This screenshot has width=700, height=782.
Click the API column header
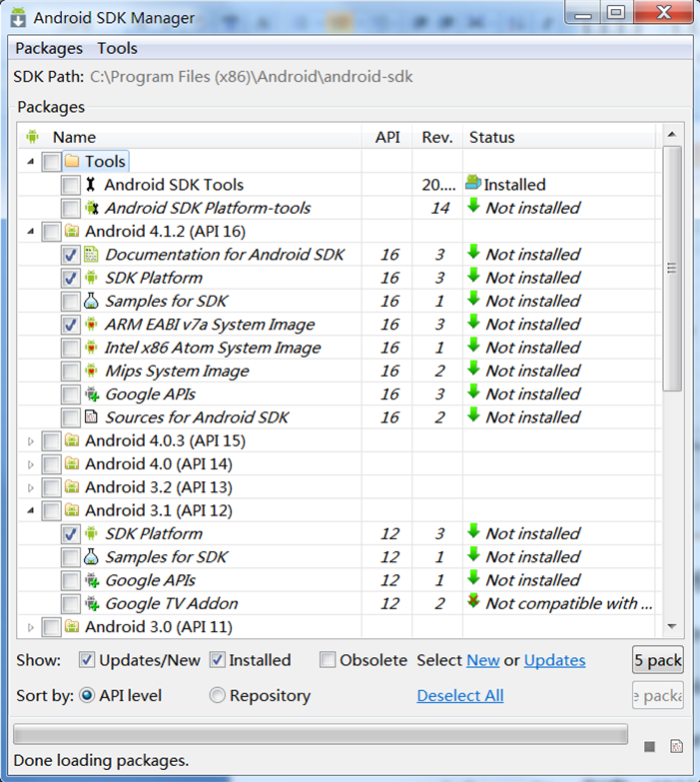387,136
